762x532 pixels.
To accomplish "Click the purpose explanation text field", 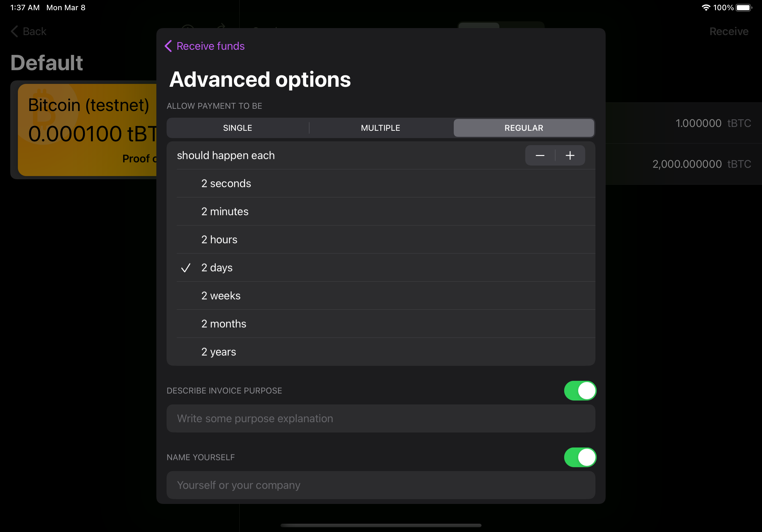I will pos(381,418).
